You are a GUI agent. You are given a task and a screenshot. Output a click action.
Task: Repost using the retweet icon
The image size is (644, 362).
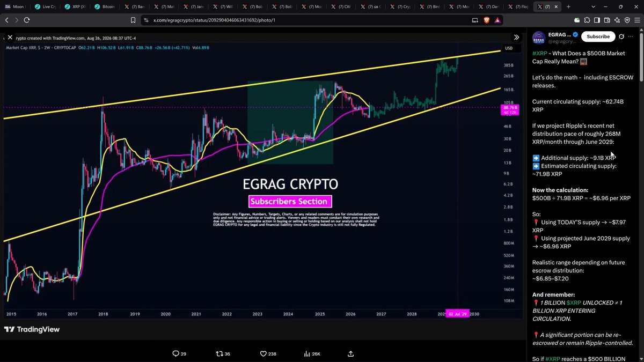pyautogui.click(x=218, y=354)
